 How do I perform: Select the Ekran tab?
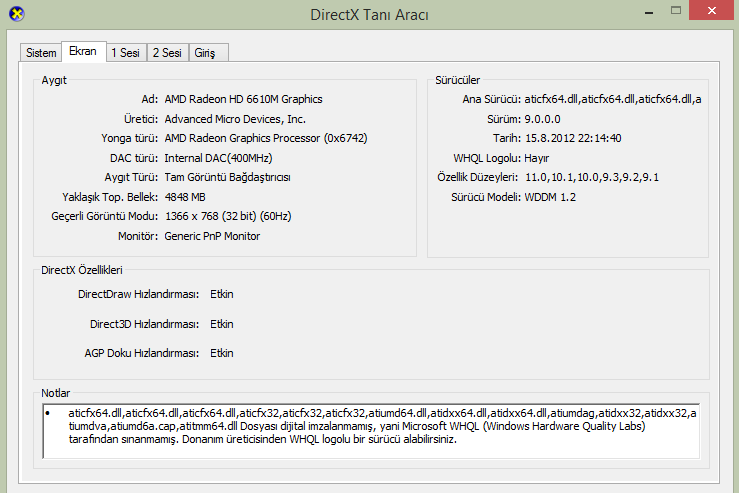[83, 51]
